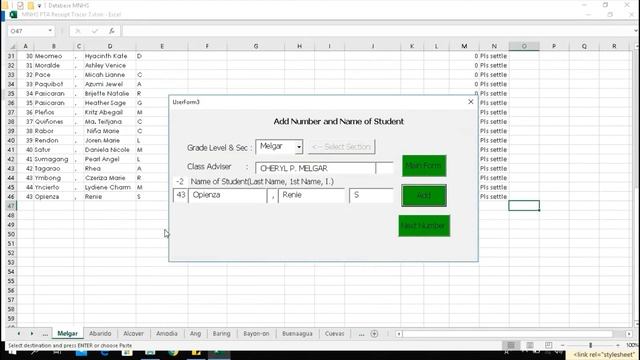Switch to the Baring sheet tab

[222, 333]
